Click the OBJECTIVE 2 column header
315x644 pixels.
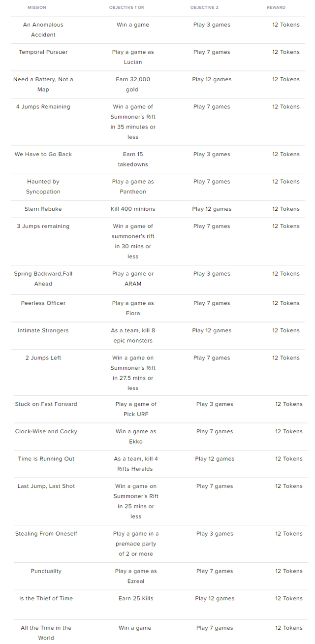204,8
